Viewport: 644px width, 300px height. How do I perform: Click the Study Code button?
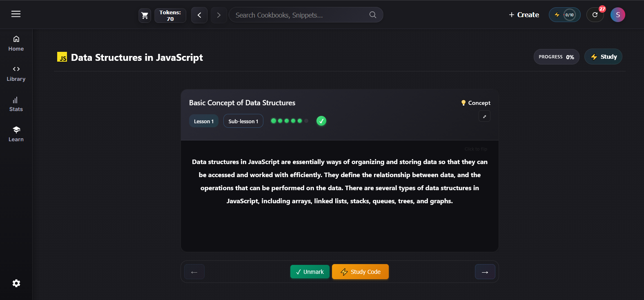(x=360, y=272)
